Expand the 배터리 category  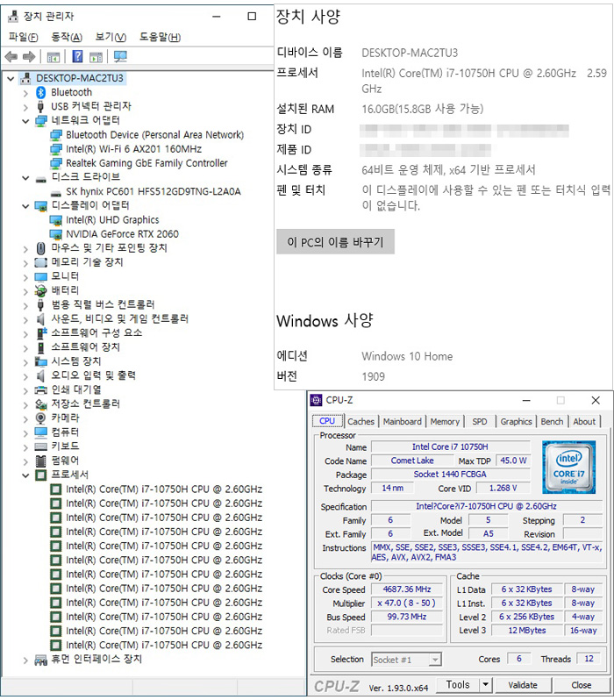(x=25, y=291)
